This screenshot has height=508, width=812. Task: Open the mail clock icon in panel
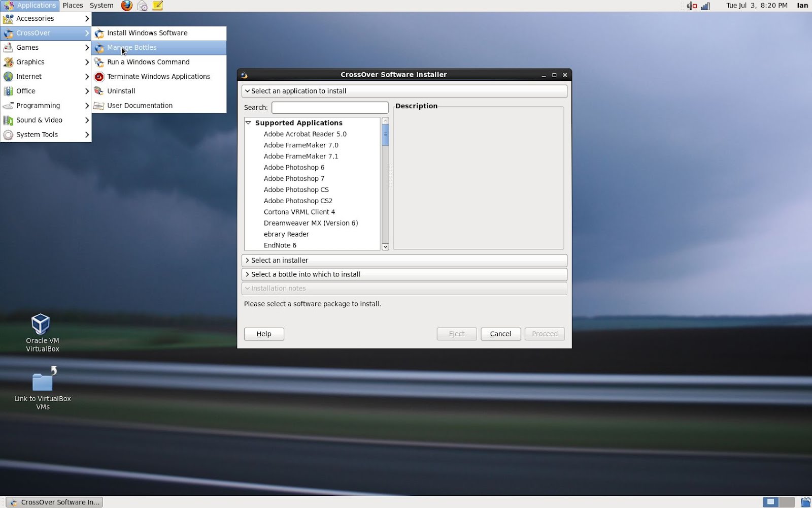(143, 6)
